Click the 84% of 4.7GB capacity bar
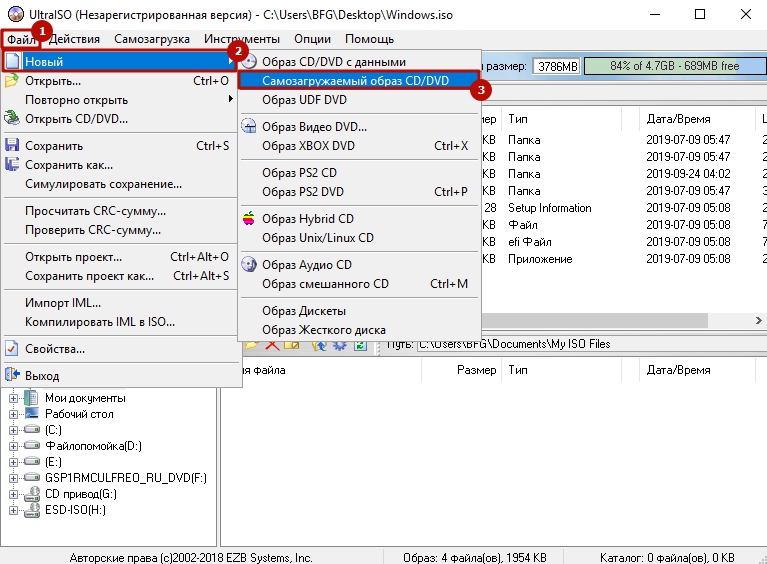767x564 pixels. point(675,66)
